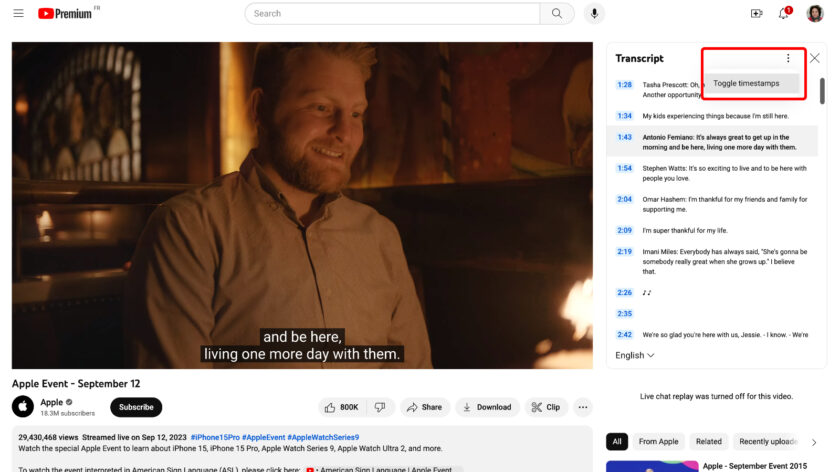Open the account avatar menu
Viewport: 840px width, 472px height.
[x=815, y=13]
